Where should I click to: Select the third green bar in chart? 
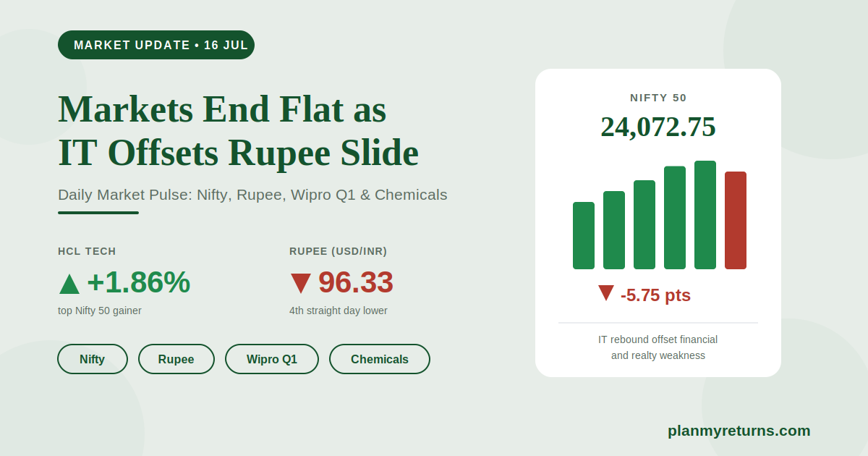[x=644, y=225]
